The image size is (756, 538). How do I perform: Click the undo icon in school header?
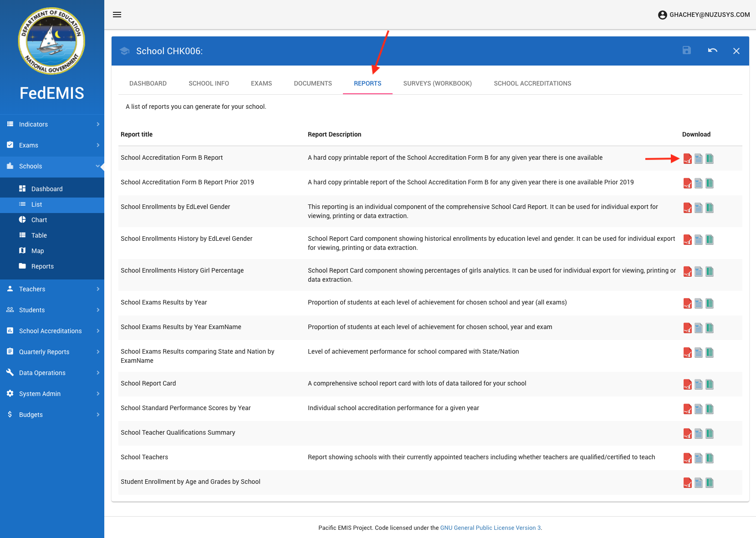click(712, 51)
